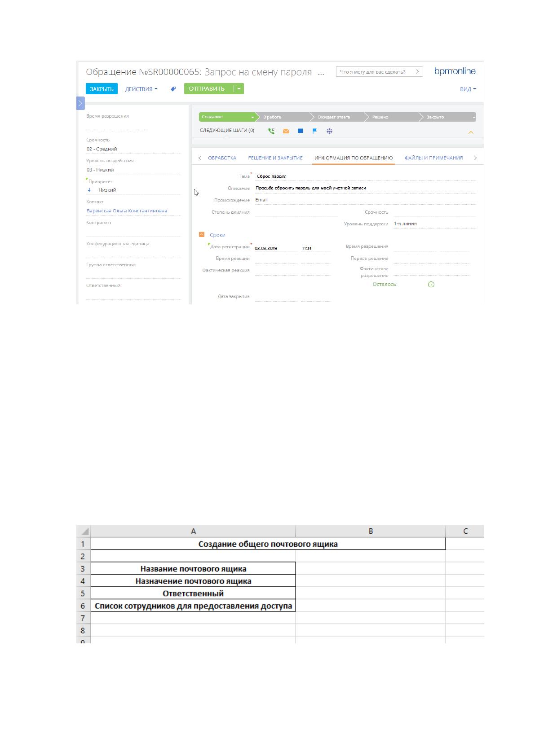Collapse the Сроки section toggle
The width and height of the screenshot is (535, 756).
tap(202, 234)
